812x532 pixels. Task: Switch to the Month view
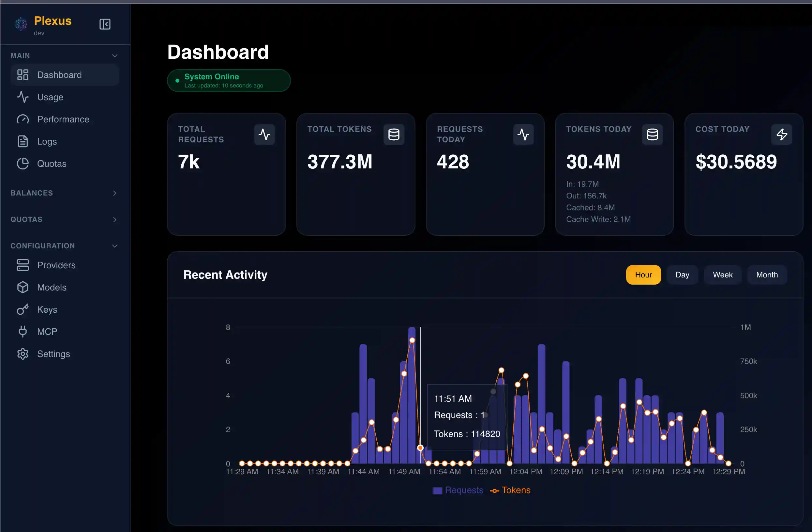pyautogui.click(x=767, y=274)
